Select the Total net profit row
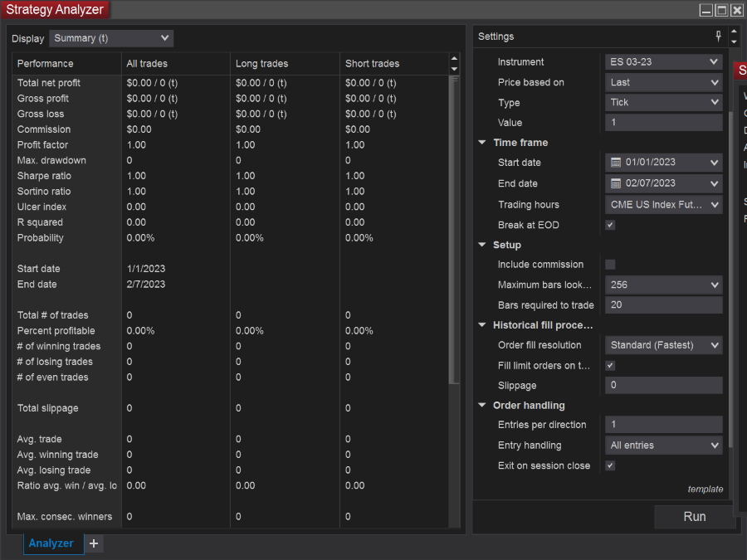The width and height of the screenshot is (747, 560). (x=231, y=83)
